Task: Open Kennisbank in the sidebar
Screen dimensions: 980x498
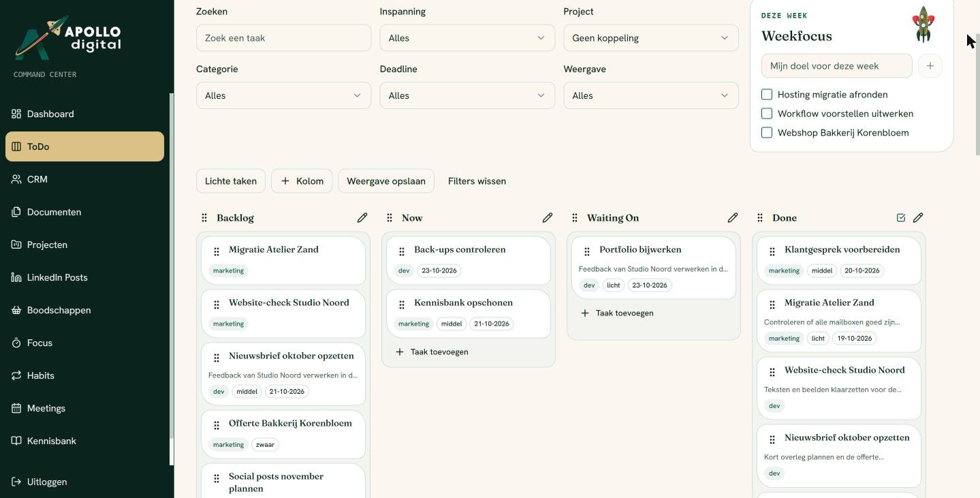Action: pos(84,441)
